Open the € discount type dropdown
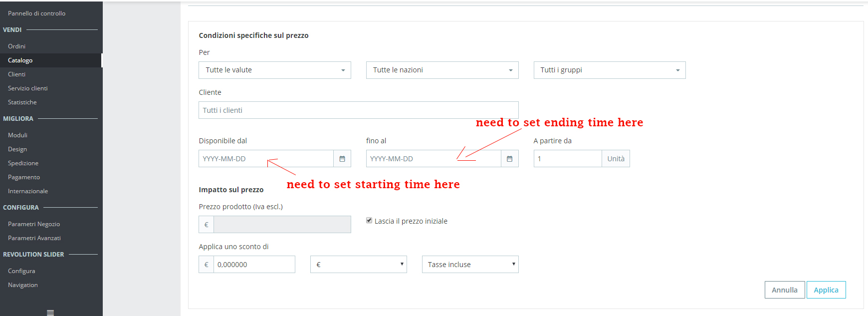 pyautogui.click(x=358, y=265)
